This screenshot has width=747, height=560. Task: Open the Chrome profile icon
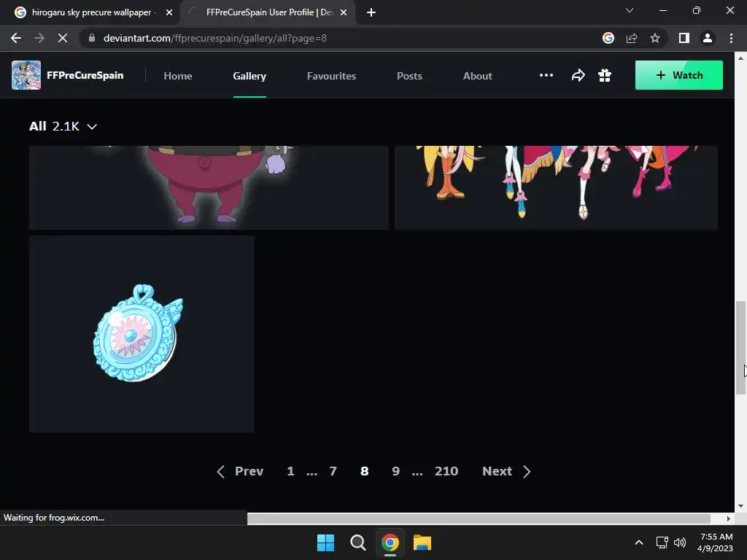pos(708,38)
